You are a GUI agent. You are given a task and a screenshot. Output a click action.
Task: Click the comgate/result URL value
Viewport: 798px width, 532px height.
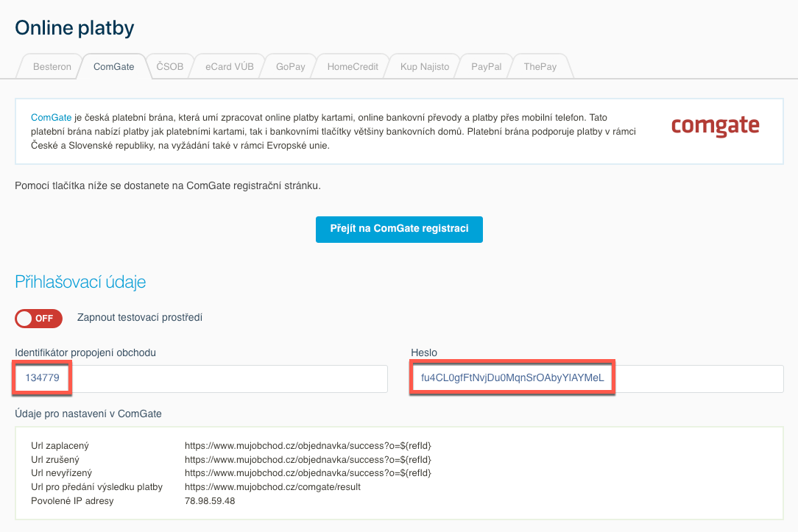pyautogui.click(x=272, y=486)
